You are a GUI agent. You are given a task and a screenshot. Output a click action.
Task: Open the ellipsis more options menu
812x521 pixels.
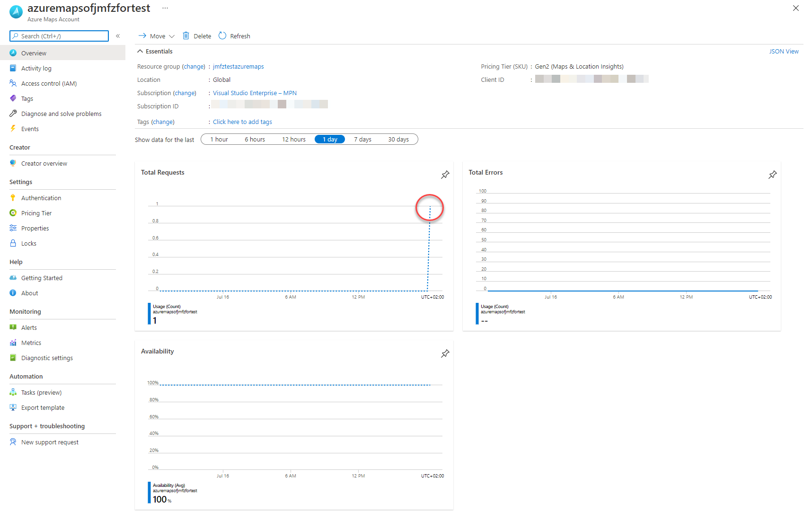[165, 8]
